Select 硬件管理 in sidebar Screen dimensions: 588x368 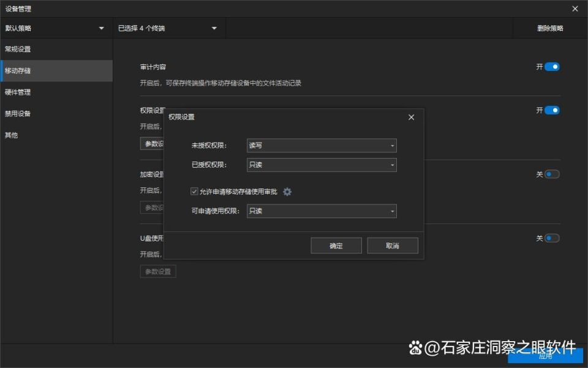click(x=56, y=92)
